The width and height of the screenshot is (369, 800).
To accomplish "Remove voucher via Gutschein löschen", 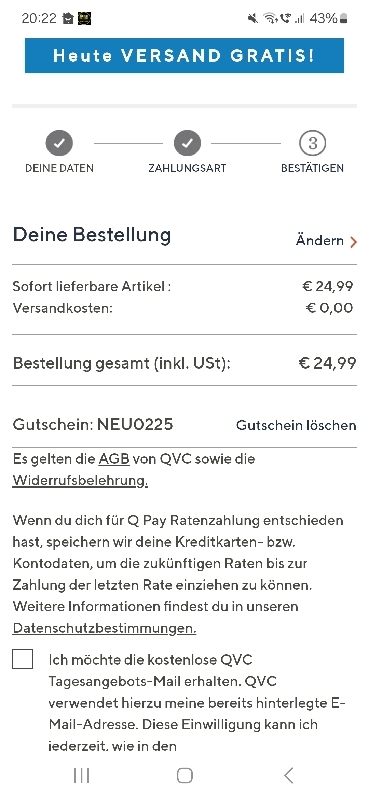I will pos(296,425).
